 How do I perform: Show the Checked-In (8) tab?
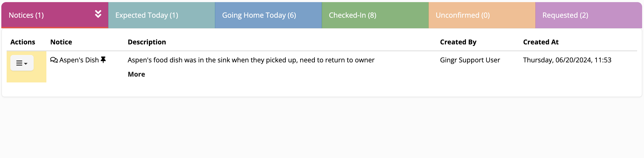point(352,15)
